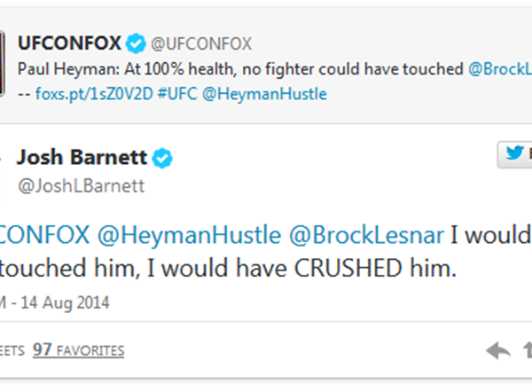Click the reply arrow icon

(x=498, y=351)
